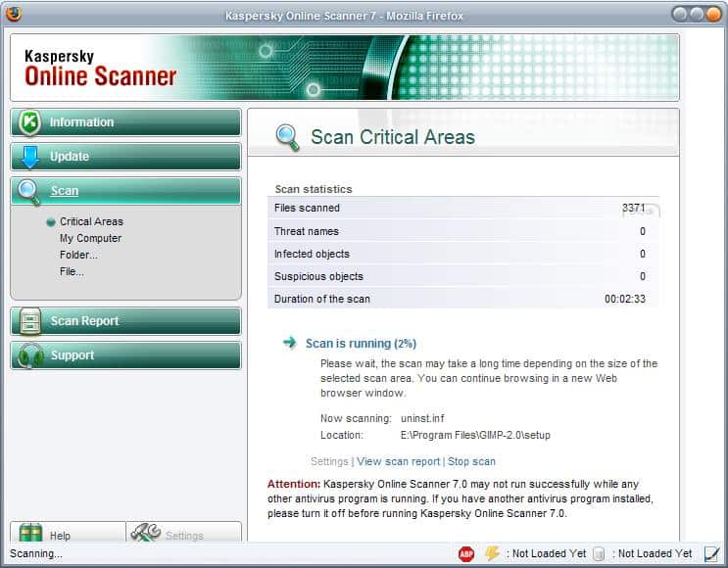Open Settings at the sidebar bottom
The height and width of the screenshot is (568, 728).
pyautogui.click(x=184, y=533)
